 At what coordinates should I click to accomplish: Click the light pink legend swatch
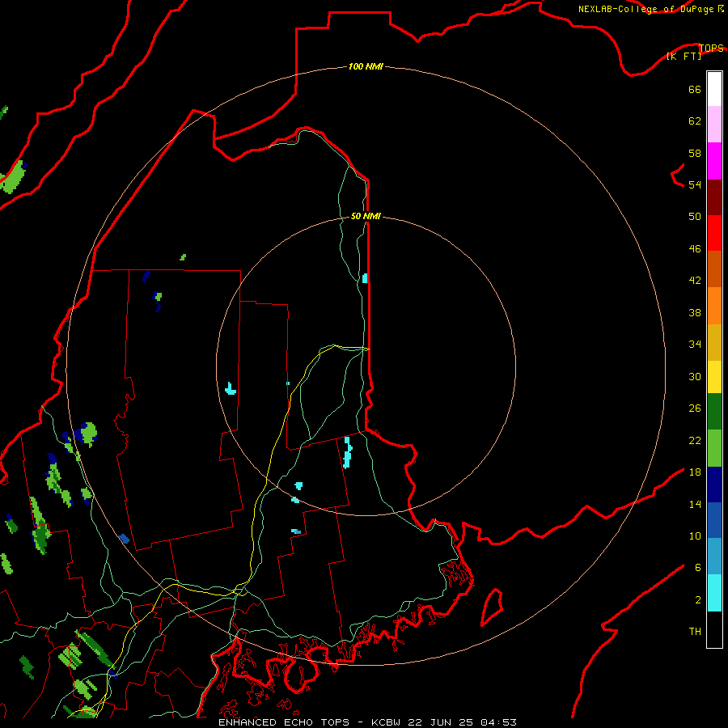coord(714,125)
